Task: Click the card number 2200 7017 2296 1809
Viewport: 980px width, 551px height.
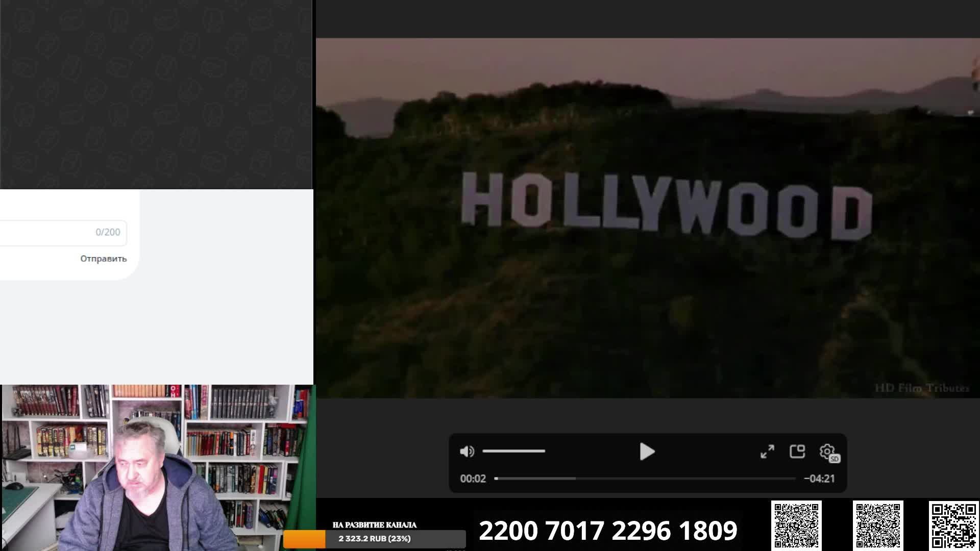Action: tap(608, 531)
